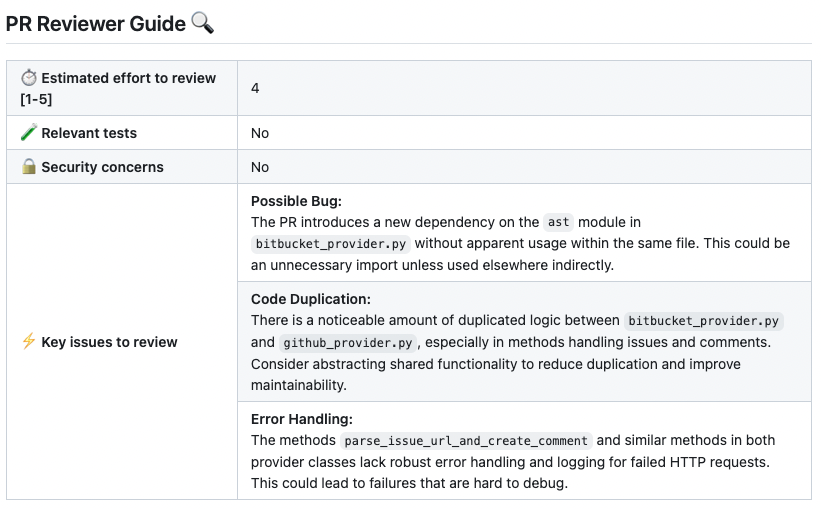Viewport: 821px width, 509px height.
Task: Click the estimated effort value 4
Action: (x=255, y=88)
